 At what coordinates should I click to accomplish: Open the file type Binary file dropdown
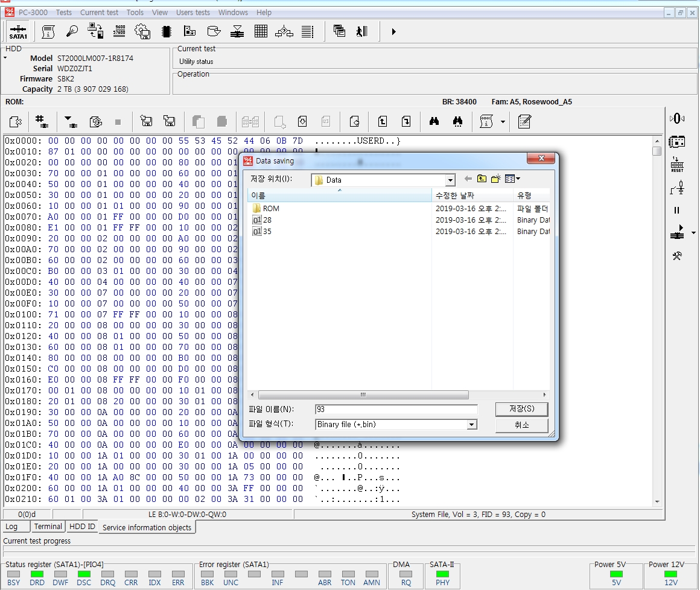click(471, 425)
